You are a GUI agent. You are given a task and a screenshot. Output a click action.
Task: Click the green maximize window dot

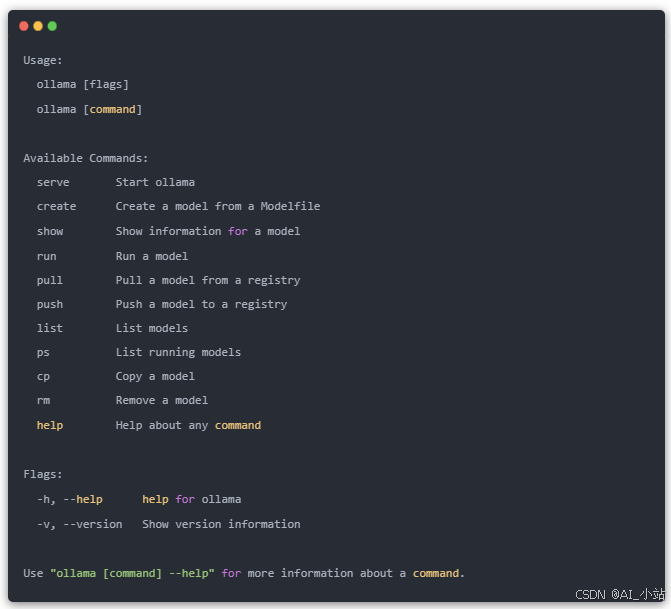pos(52,27)
